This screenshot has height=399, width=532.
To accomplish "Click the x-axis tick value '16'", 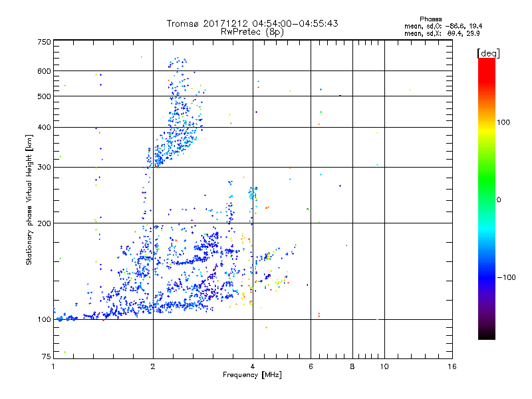I will (x=452, y=366).
